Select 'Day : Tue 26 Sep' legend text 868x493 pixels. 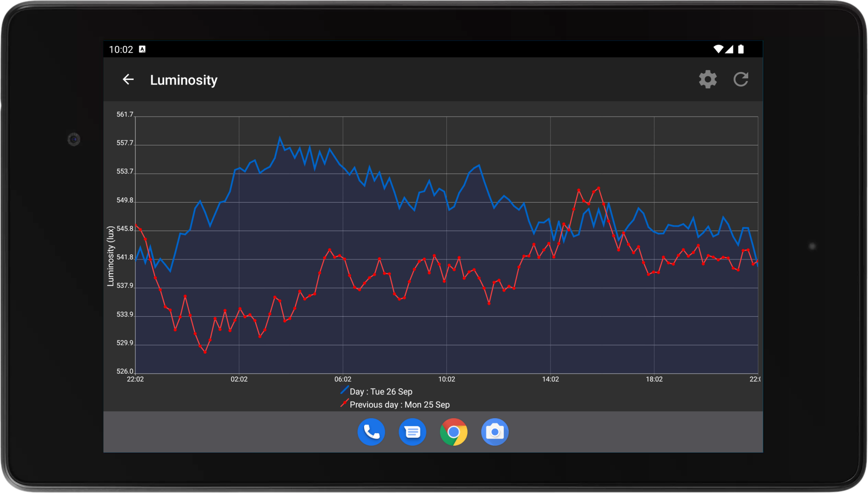(381, 392)
